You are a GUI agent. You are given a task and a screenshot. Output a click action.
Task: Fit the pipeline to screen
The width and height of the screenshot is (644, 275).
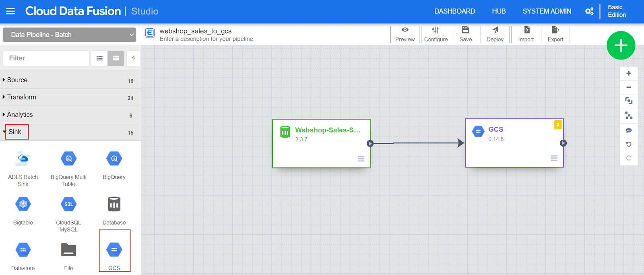[x=629, y=101]
